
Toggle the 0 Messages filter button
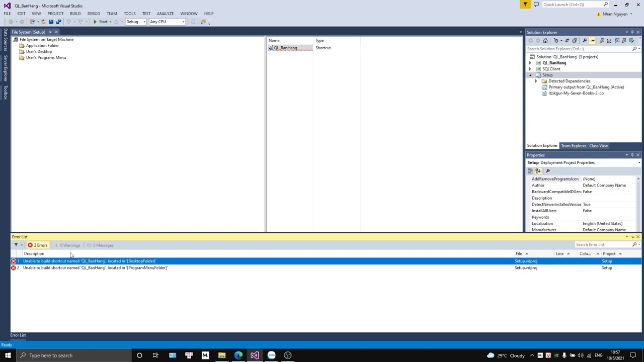point(100,245)
